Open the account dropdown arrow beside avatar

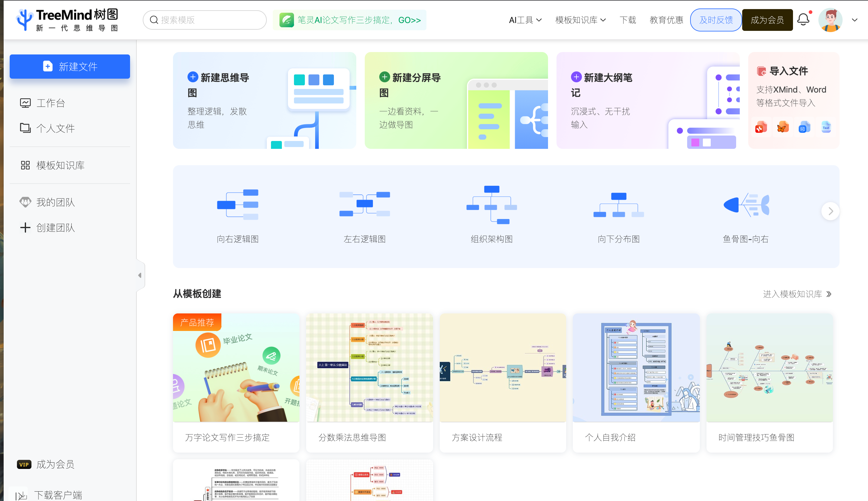coord(855,20)
